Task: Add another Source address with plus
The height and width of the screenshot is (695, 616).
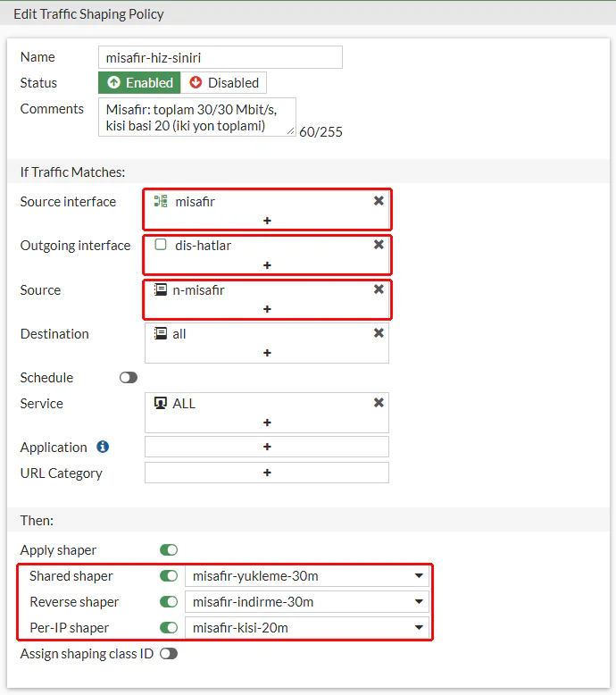Action: point(267,309)
